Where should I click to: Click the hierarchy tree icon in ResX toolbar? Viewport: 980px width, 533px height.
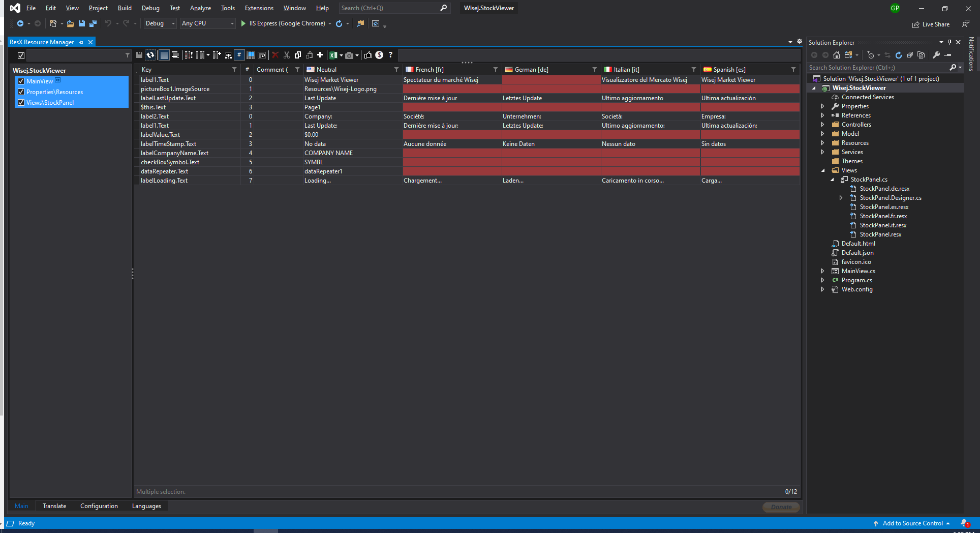[x=228, y=55]
